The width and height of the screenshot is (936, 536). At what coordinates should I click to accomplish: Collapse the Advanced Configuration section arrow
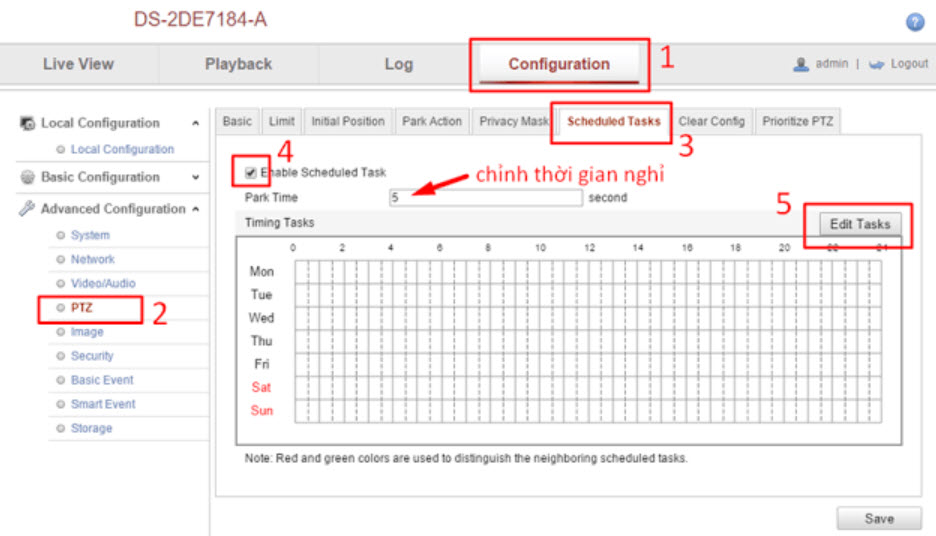click(x=194, y=209)
